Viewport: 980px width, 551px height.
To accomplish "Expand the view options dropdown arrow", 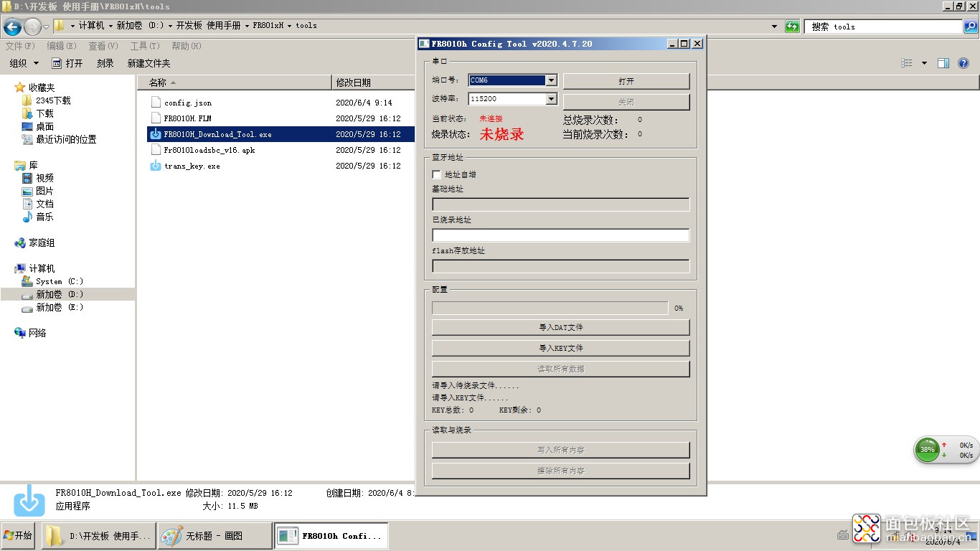I will click(x=924, y=63).
